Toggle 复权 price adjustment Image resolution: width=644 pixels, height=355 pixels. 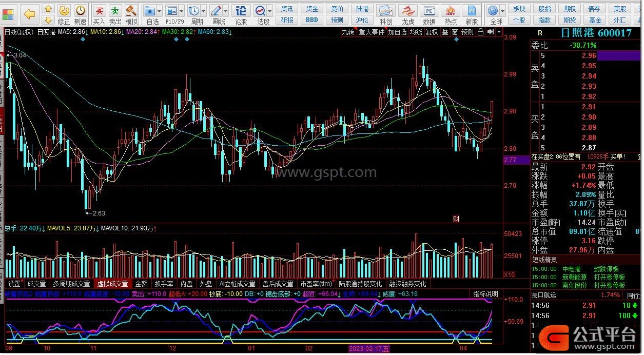[432, 32]
